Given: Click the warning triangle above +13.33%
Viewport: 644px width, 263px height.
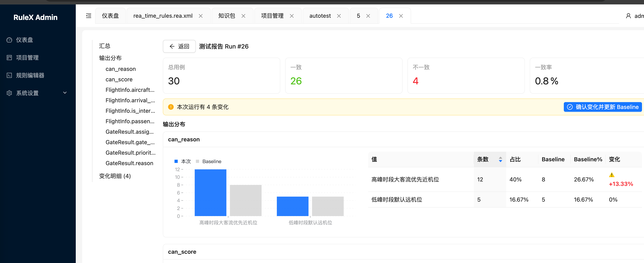Looking at the screenshot, I should click(x=612, y=175).
